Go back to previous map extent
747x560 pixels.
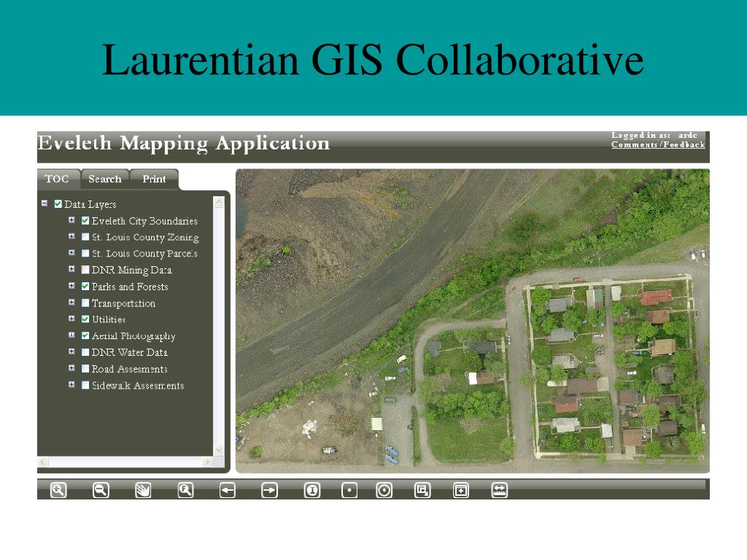click(x=228, y=490)
